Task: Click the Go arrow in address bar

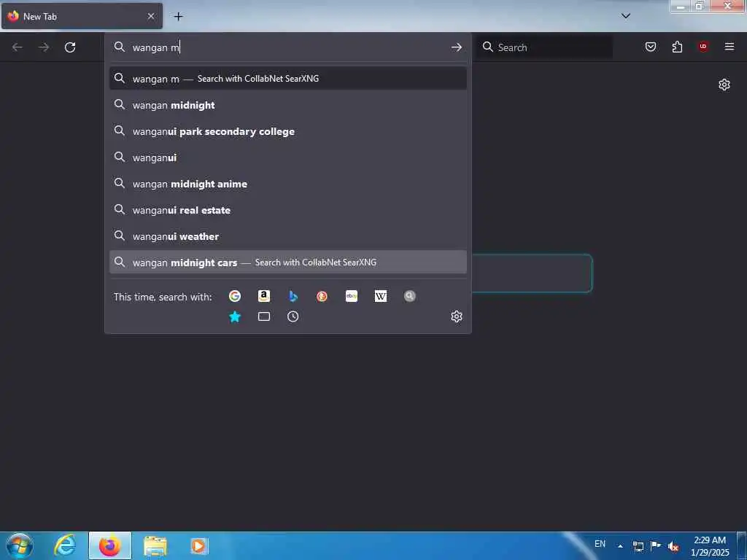Action: 457,47
